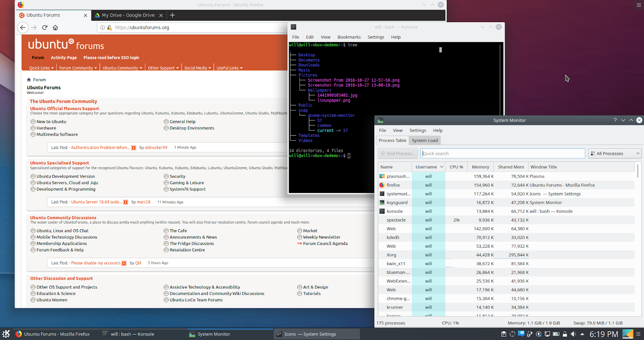Open System Monitor File menu
This screenshot has height=340, width=644.
382,131
